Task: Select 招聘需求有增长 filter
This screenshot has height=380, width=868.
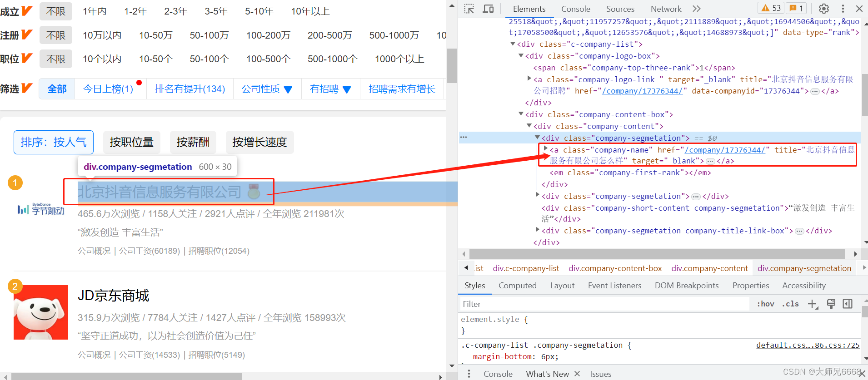Action: (402, 89)
